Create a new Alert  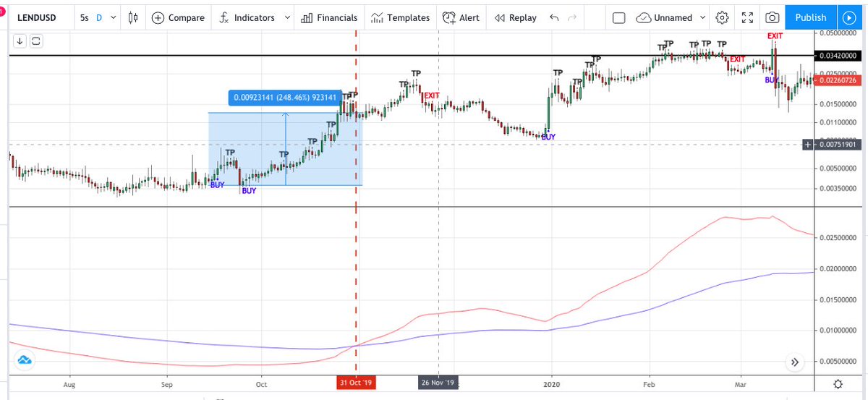(461, 17)
